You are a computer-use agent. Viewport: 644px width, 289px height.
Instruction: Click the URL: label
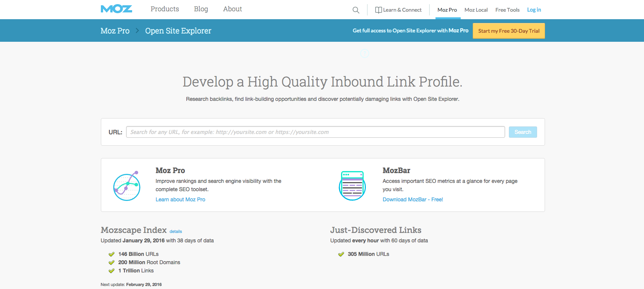(115, 132)
